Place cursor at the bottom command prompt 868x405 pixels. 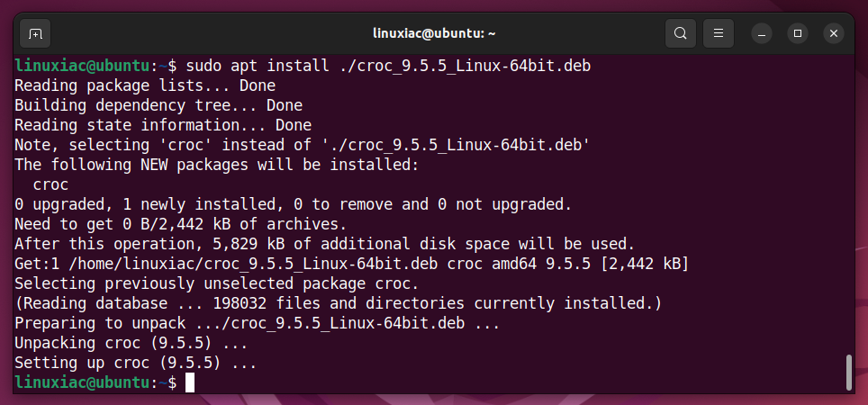click(x=190, y=382)
